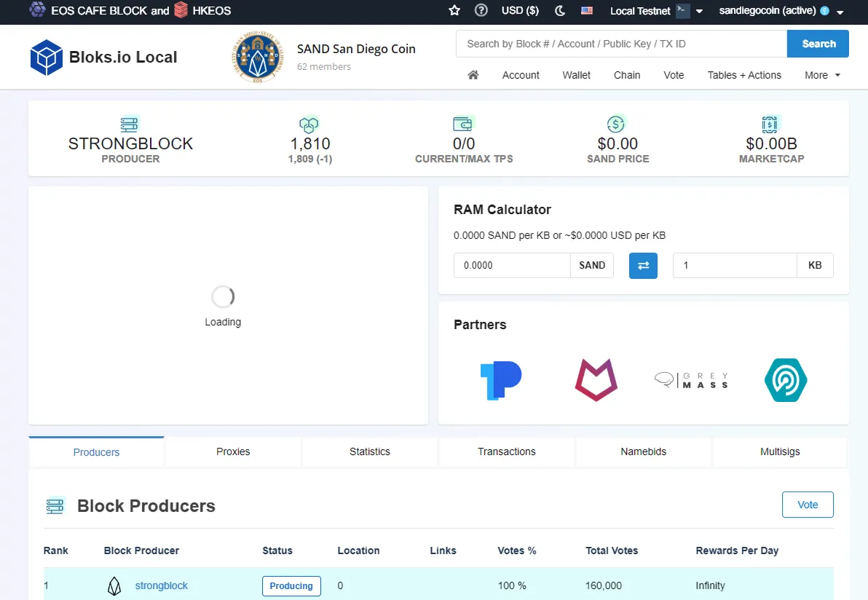Click the 1,810 head block number

(x=310, y=144)
